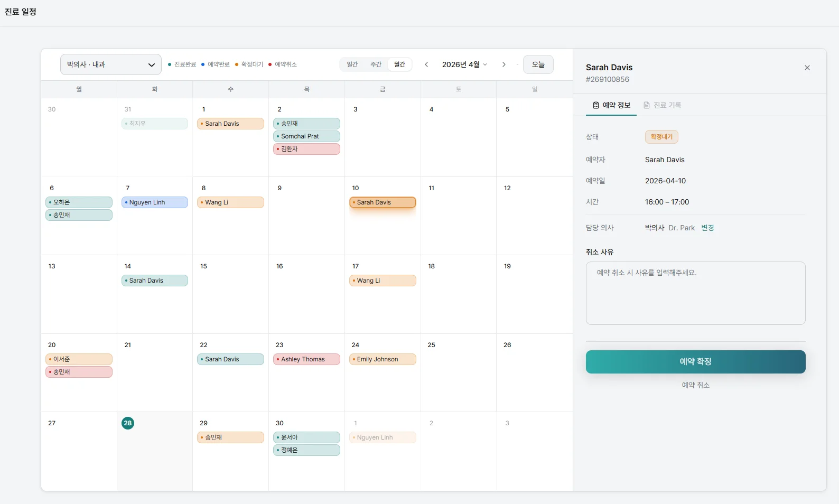Open 송민재 appointment on April 6
The height and width of the screenshot is (504, 839).
tap(79, 215)
